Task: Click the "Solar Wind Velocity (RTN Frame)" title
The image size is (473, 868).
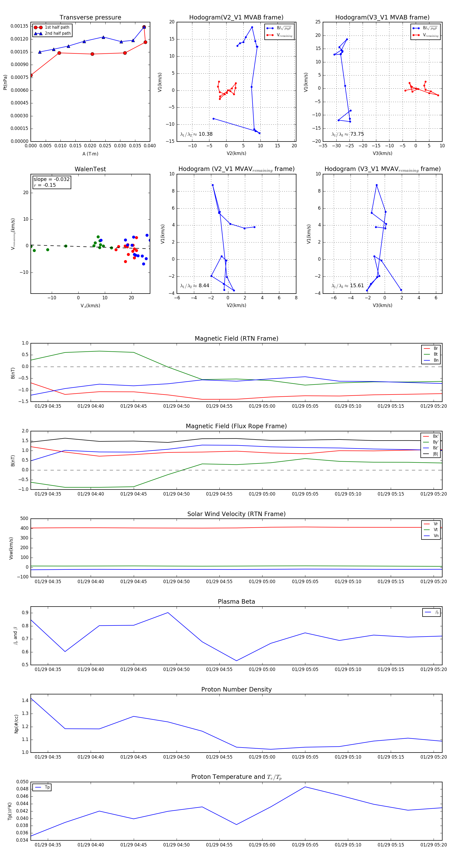Action: [x=236, y=514]
